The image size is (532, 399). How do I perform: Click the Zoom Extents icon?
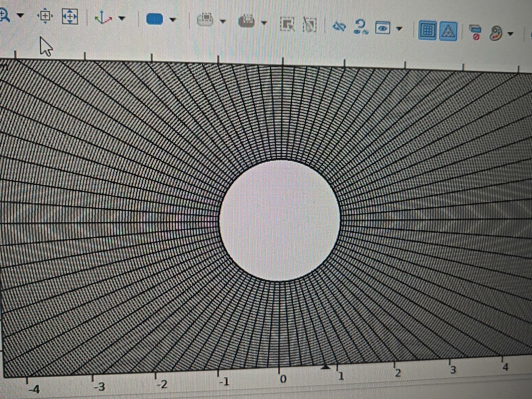coord(69,17)
